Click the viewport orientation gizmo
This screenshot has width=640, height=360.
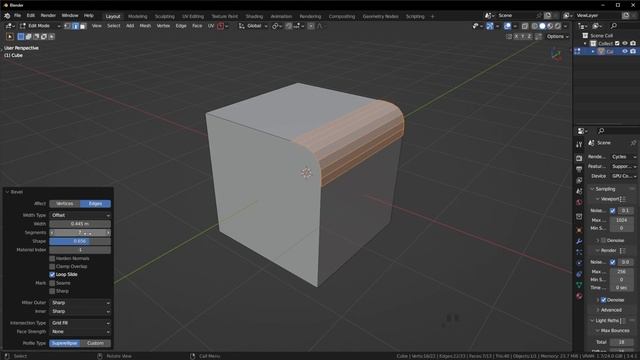[556, 55]
